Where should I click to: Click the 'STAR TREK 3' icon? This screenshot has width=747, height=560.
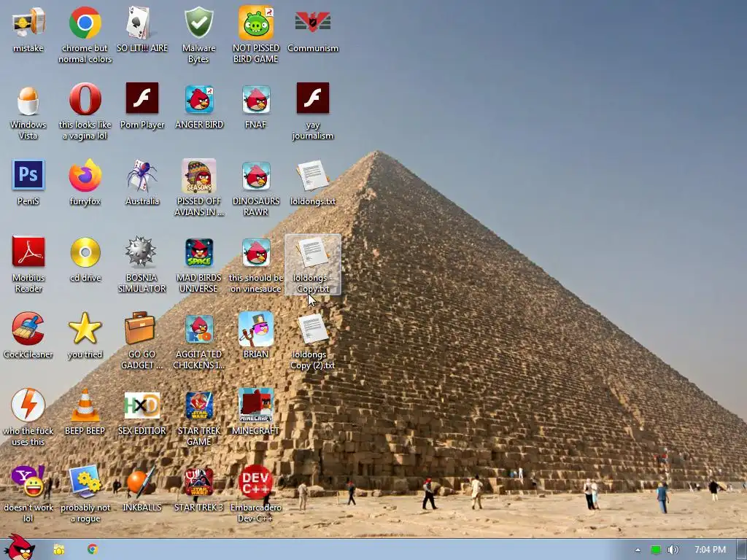click(199, 482)
